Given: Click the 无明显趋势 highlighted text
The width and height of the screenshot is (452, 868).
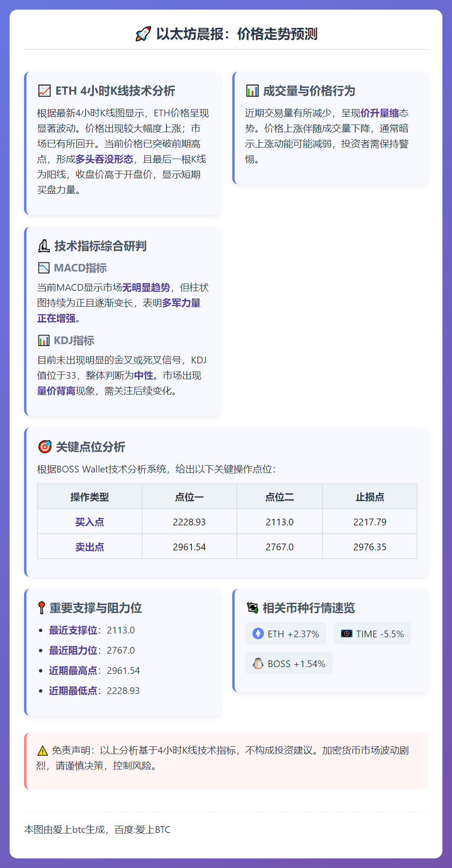Looking at the screenshot, I should (146, 287).
